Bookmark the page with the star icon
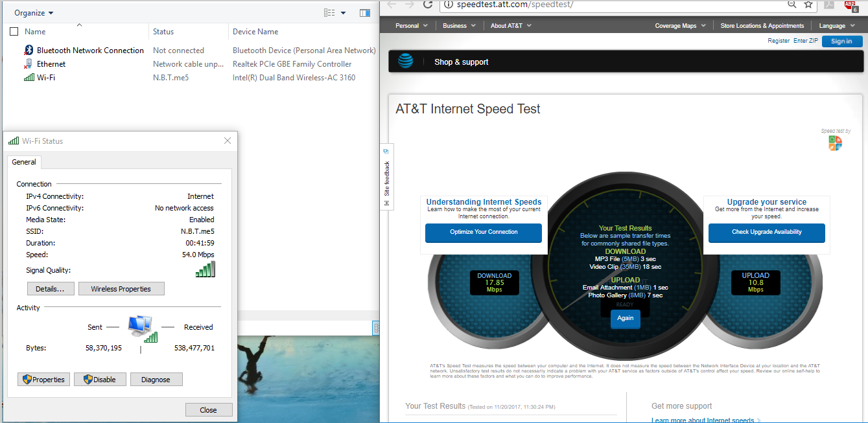Viewport: 868px width, 423px height. 808,4
